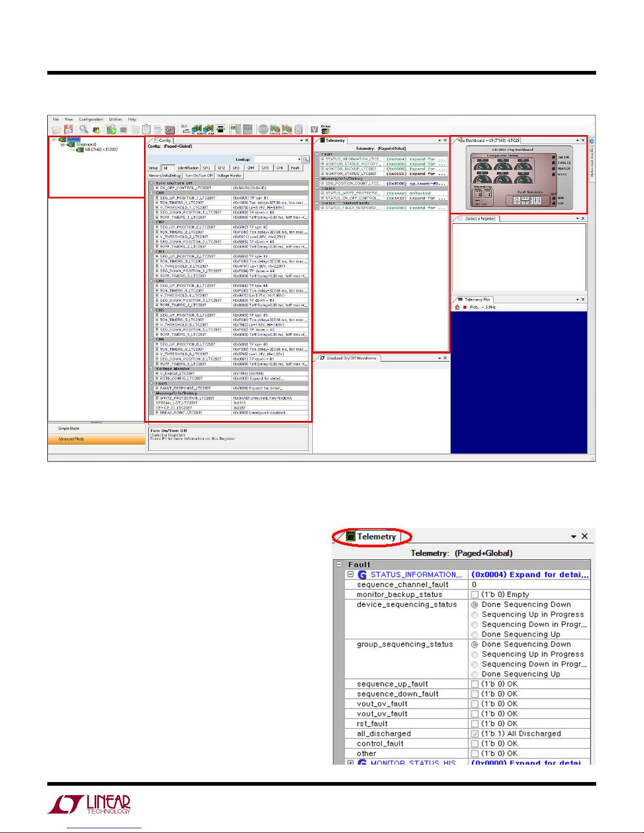Select device_sequencing_status Sequencing Up in Progress radio

coord(475,614)
